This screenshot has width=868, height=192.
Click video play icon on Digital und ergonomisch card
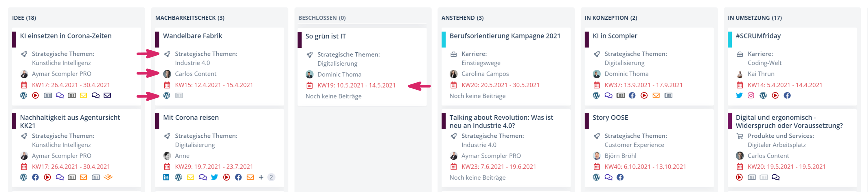(x=739, y=177)
